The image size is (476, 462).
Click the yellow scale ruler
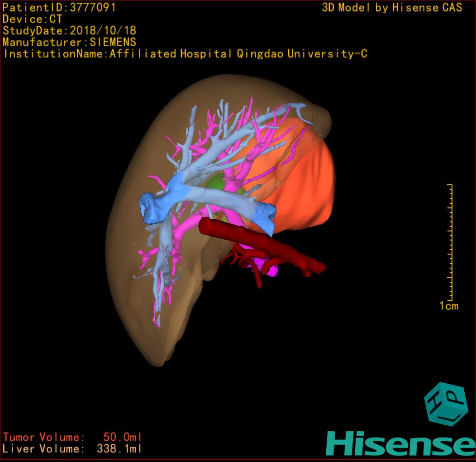pyautogui.click(x=450, y=242)
